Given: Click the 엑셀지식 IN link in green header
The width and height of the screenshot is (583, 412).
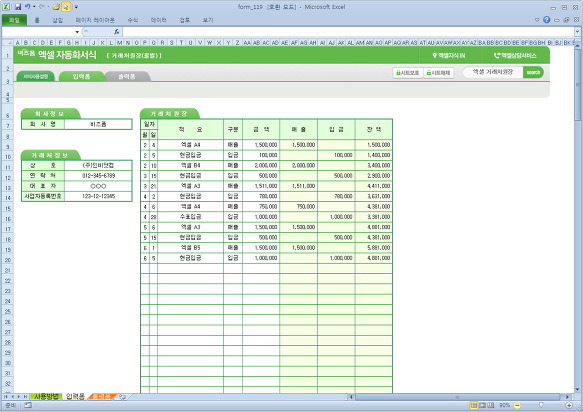Looking at the screenshot, I should pos(449,55).
